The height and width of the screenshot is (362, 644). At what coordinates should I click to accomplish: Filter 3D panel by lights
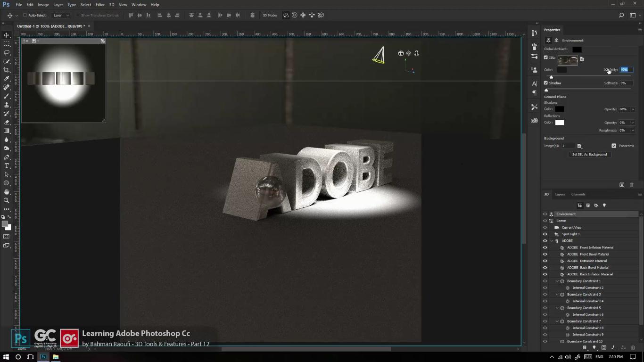(604, 205)
